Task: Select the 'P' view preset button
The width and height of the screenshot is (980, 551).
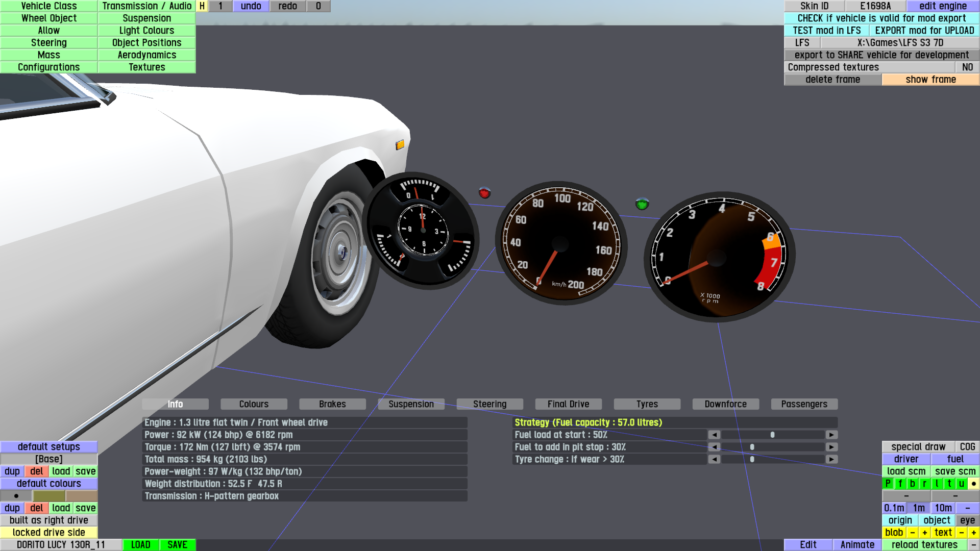Action: tap(888, 484)
